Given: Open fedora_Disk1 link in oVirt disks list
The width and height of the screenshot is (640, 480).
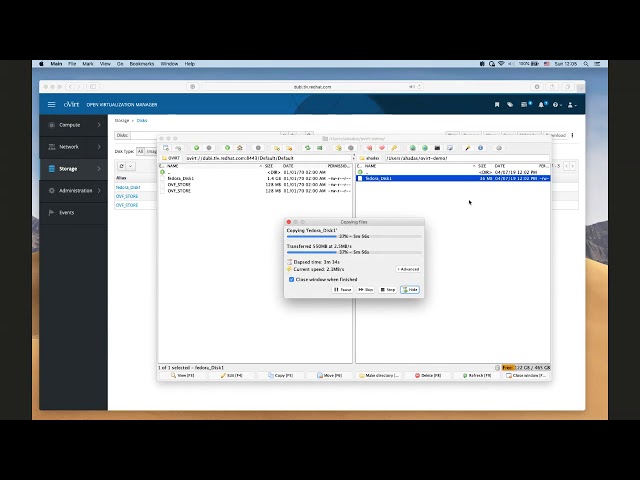Looking at the screenshot, I should click(128, 187).
